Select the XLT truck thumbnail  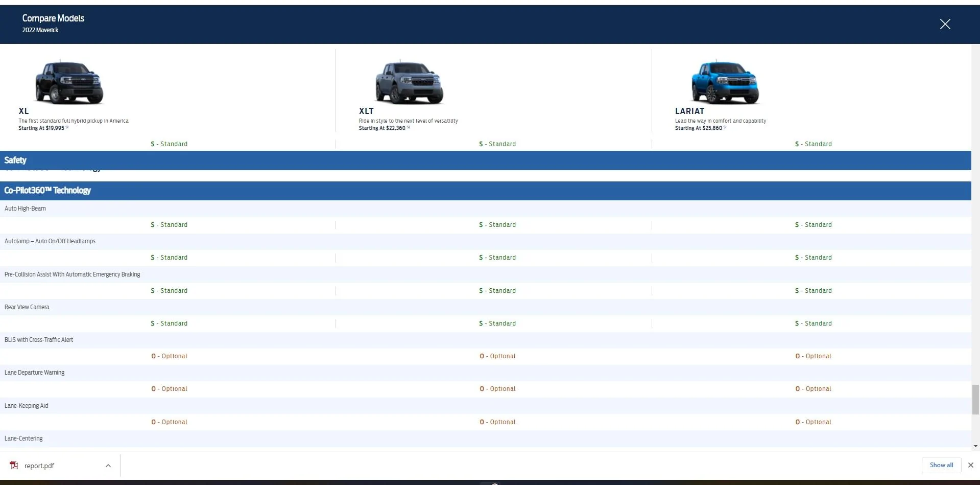click(x=409, y=82)
